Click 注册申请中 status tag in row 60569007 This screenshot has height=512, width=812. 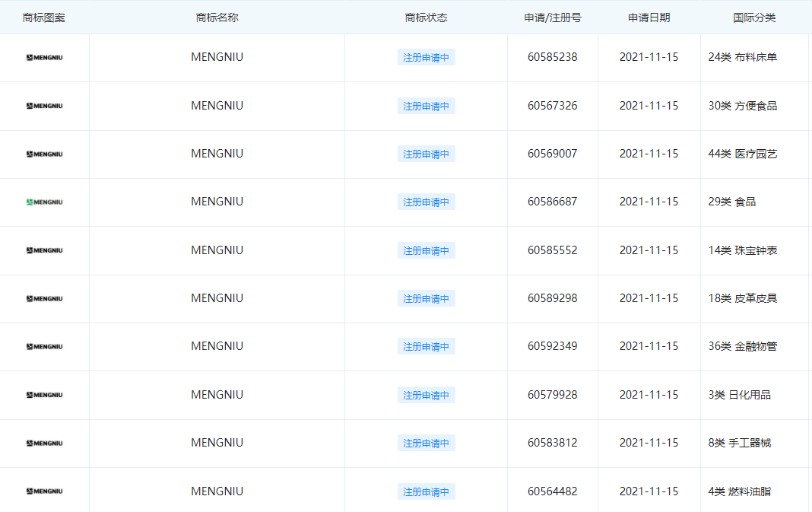tap(427, 154)
